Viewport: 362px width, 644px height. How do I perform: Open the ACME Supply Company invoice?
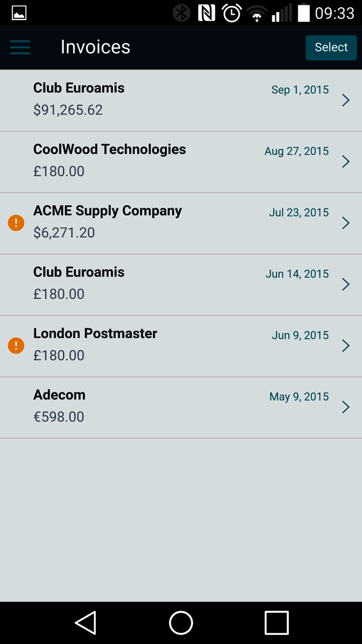107,211
